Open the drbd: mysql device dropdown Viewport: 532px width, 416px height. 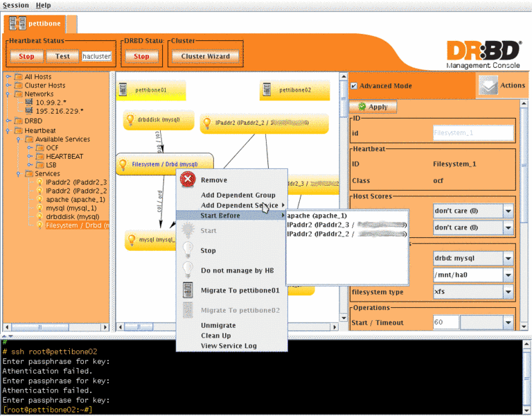[508, 259]
